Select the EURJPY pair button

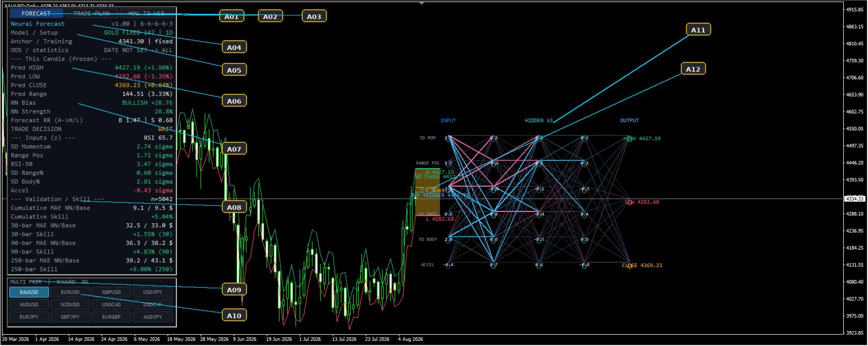(x=29, y=317)
